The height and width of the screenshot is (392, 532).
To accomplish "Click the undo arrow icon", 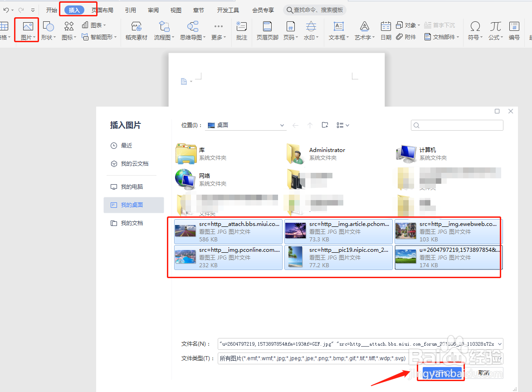I will click(6, 10).
